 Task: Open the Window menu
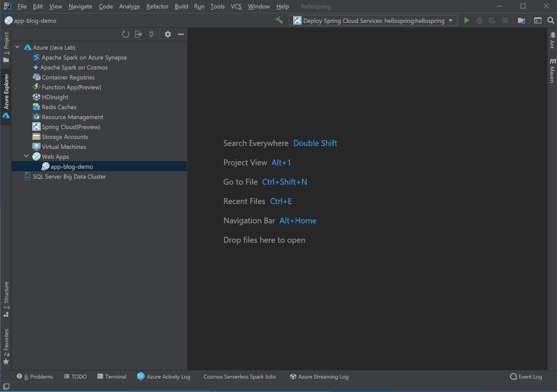(x=259, y=6)
